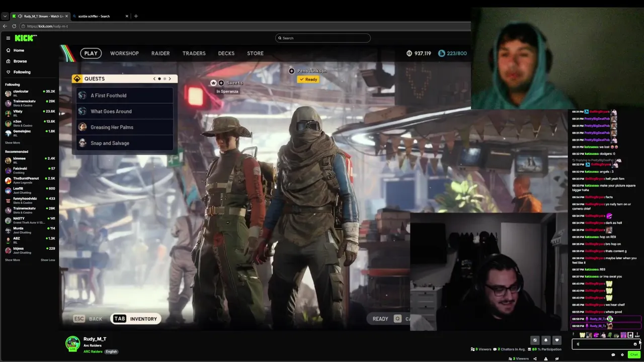Click the Kick search field
Image resolution: width=644 pixels, height=362 pixels.
click(x=323, y=38)
